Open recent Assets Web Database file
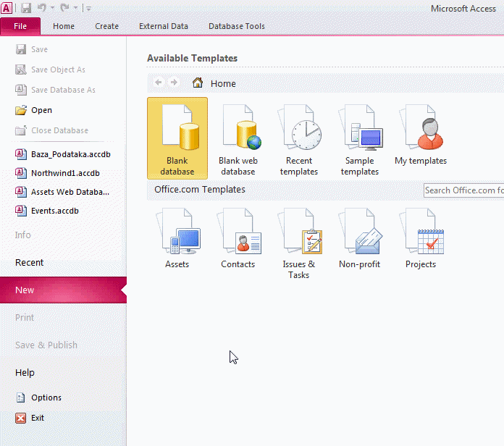 (62, 192)
